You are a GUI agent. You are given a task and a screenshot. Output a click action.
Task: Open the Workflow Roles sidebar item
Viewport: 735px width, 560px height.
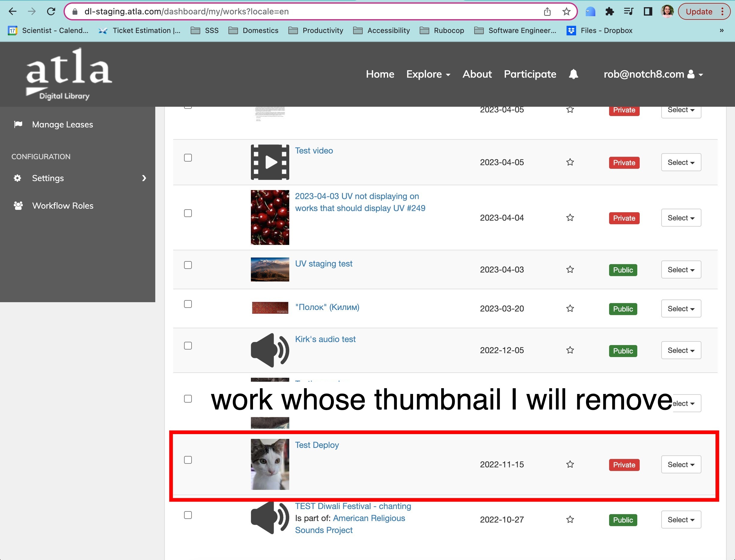[63, 206]
